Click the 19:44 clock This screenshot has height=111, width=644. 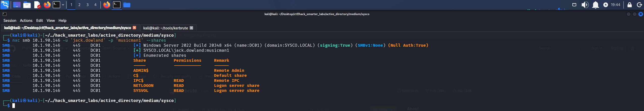tap(616, 5)
